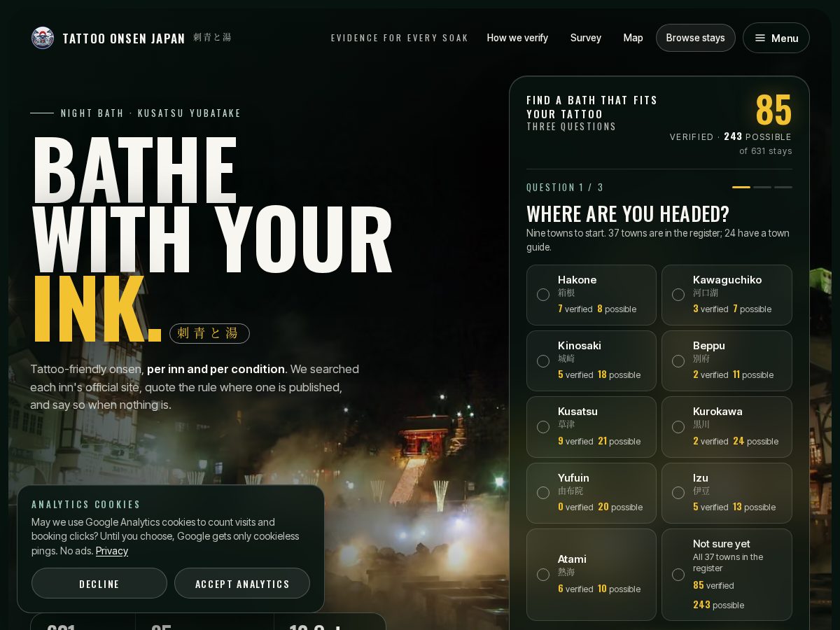
Task: Select Kusatsu town card
Action: click(591, 427)
